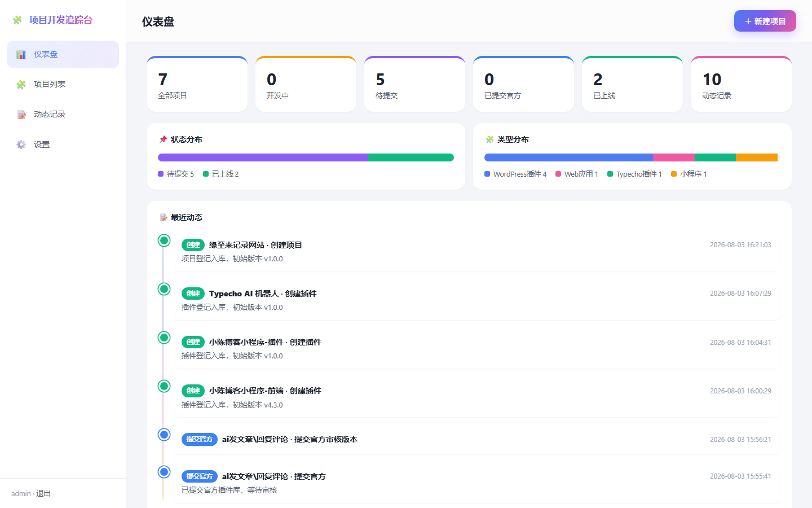Click the green Typecho插件 1 legend swatch
Viewport: 812px width, 508px height.
610,174
